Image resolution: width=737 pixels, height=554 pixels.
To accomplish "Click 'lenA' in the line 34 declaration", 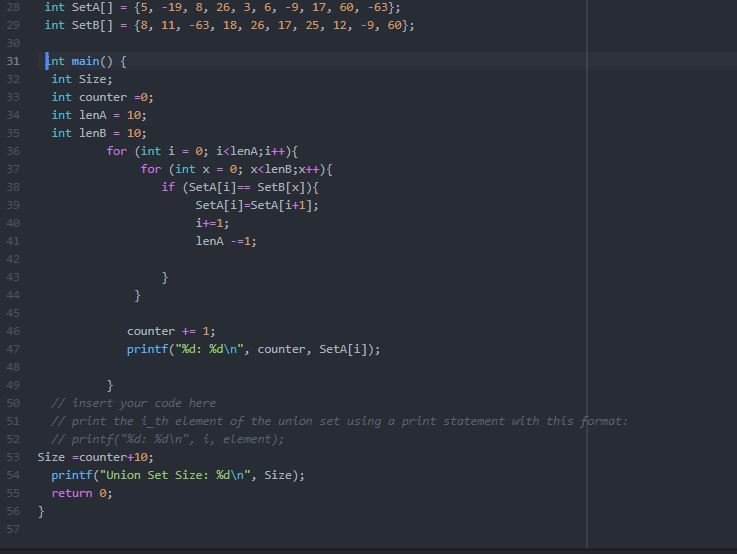I will point(93,115).
